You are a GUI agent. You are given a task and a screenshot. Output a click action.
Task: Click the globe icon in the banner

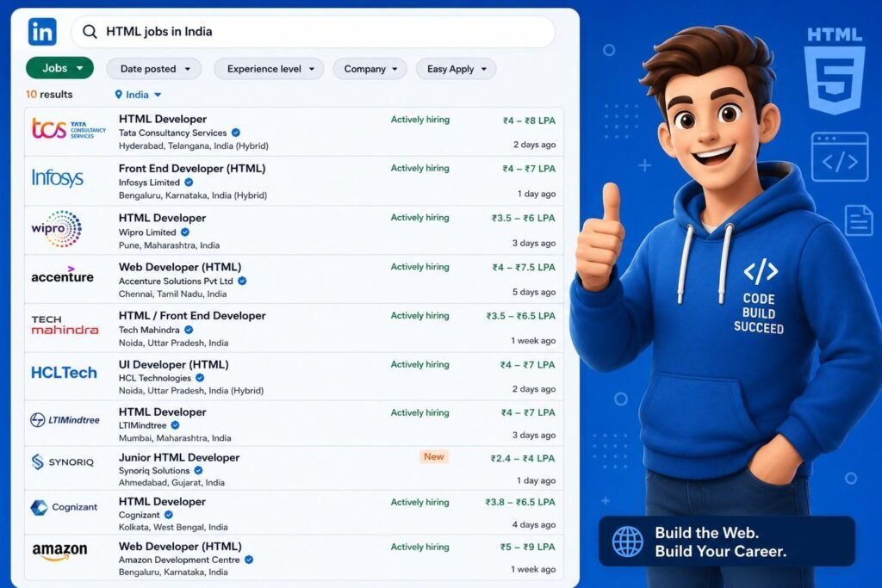tap(628, 542)
